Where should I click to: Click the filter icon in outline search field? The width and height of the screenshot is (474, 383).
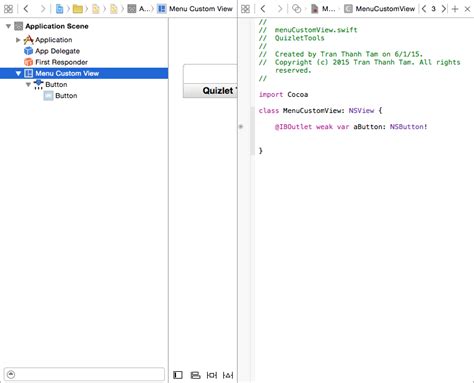pyautogui.click(x=11, y=374)
